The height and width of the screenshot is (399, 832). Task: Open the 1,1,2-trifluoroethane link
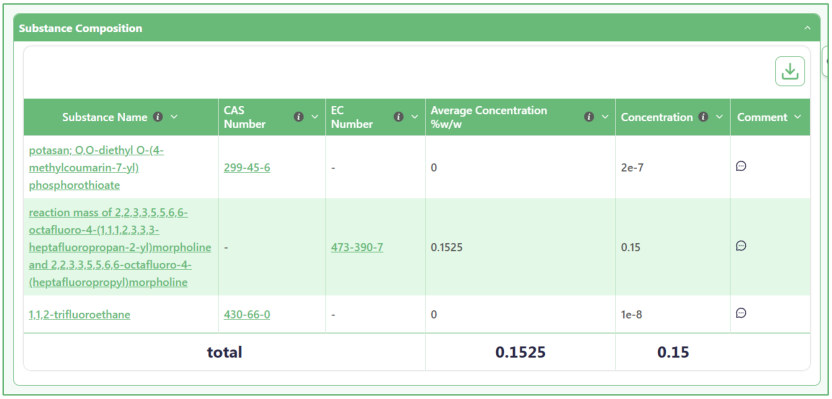tap(80, 315)
